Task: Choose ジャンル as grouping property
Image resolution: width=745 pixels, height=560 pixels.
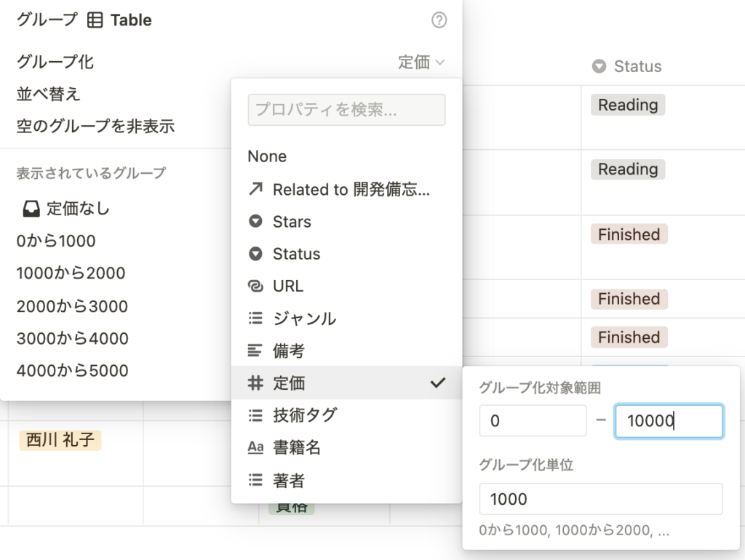Action: coord(304,319)
